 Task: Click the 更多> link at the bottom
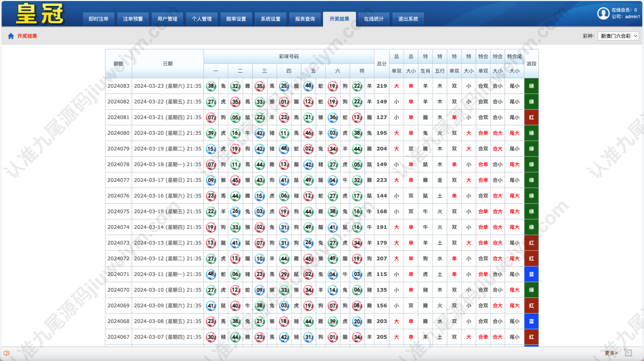coord(611,353)
